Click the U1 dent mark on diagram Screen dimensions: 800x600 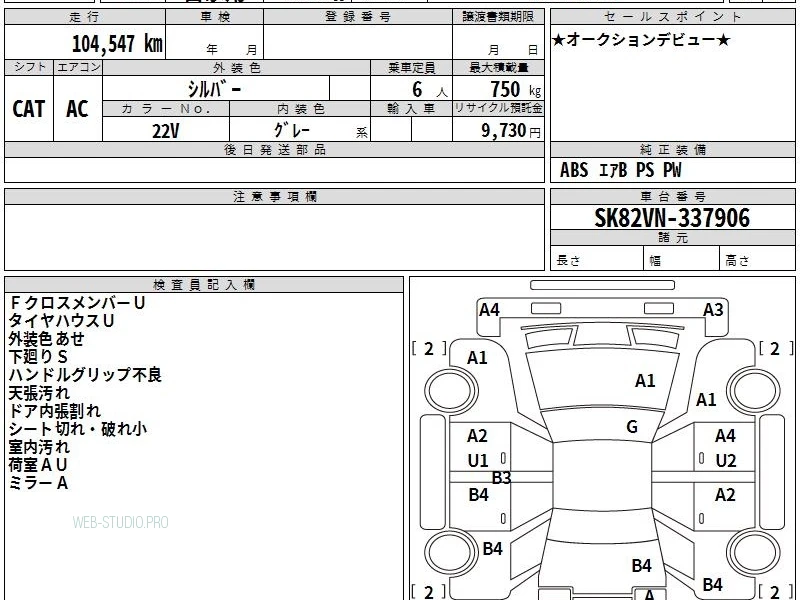(478, 461)
